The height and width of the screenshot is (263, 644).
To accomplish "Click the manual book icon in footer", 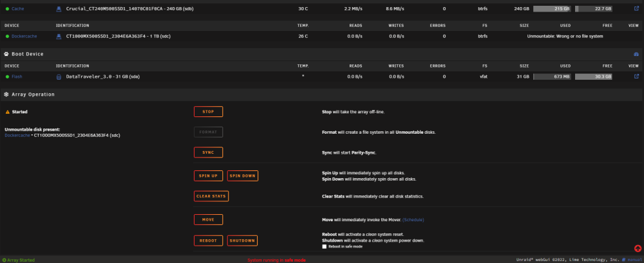I will point(624,260).
